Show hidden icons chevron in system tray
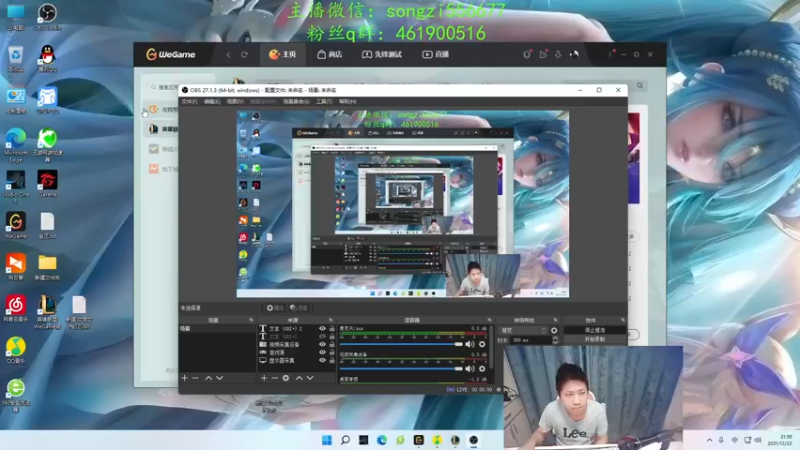This screenshot has height=450, width=800. pyautogui.click(x=709, y=440)
